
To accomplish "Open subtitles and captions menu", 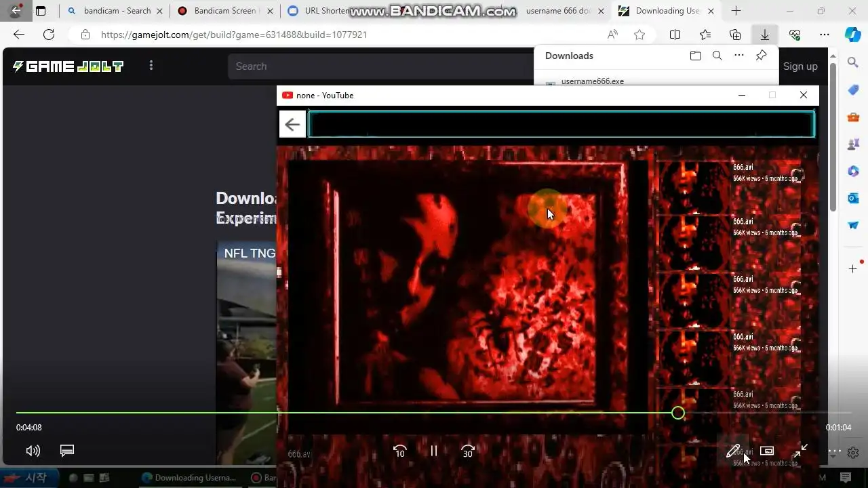I will click(66, 451).
